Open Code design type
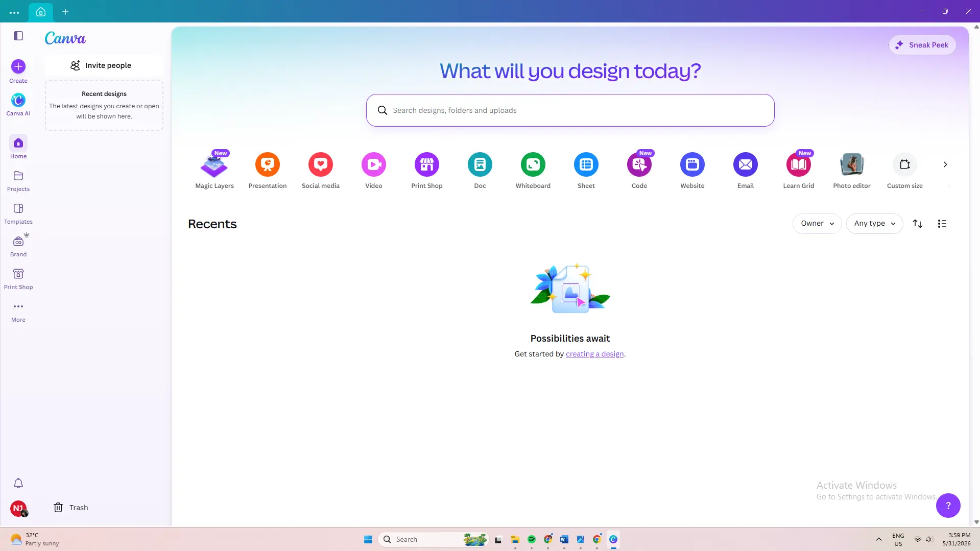The height and width of the screenshot is (551, 980). [639, 171]
